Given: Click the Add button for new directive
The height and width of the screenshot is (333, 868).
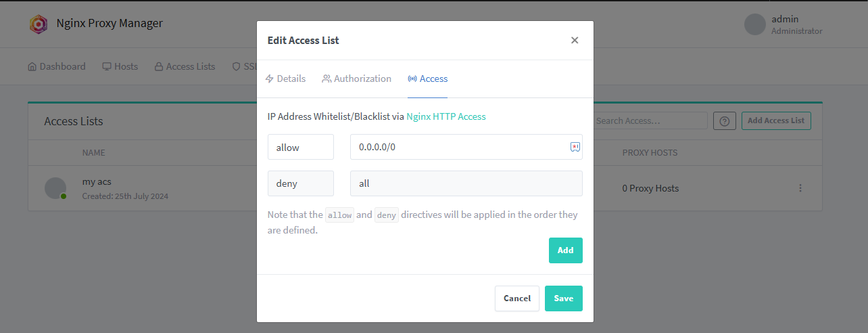Looking at the screenshot, I should [x=565, y=250].
